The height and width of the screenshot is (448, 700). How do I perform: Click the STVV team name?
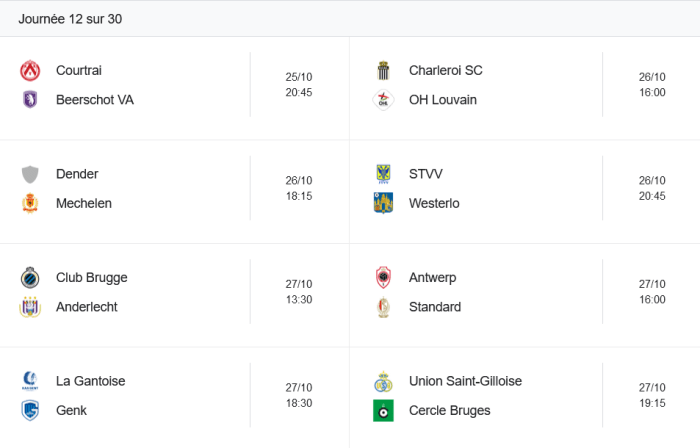[x=425, y=174]
